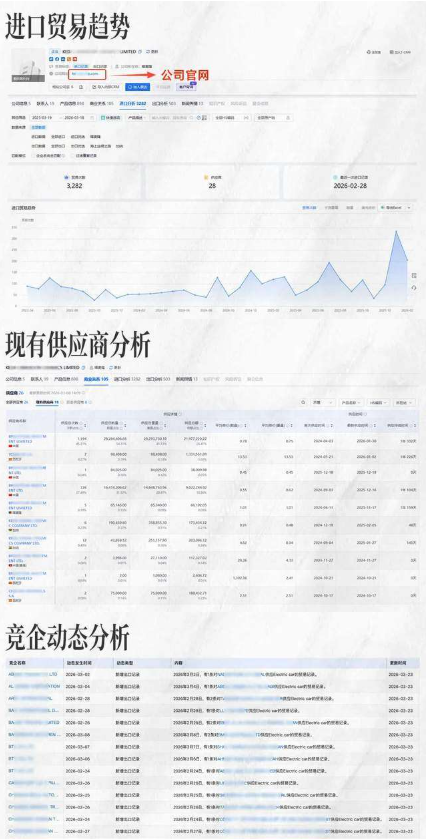The width and height of the screenshot is (428, 839).
Task: Switch to the 进口分析 3282 tab
Action: pos(133,103)
